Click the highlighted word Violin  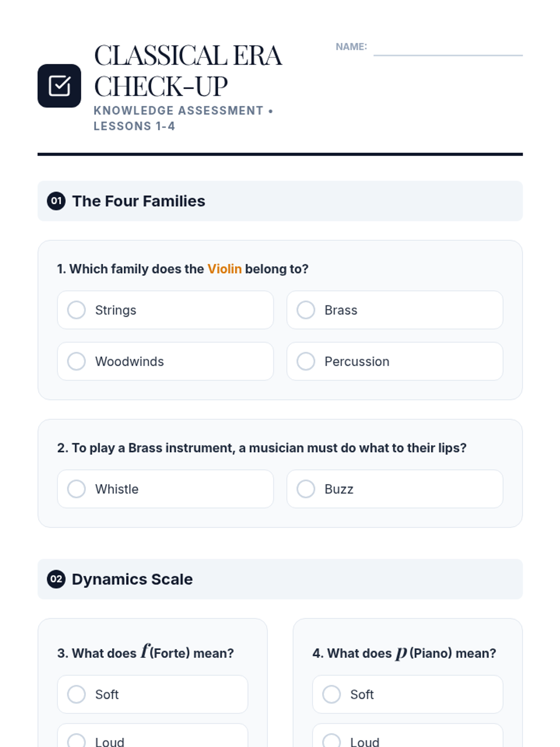[x=224, y=269]
